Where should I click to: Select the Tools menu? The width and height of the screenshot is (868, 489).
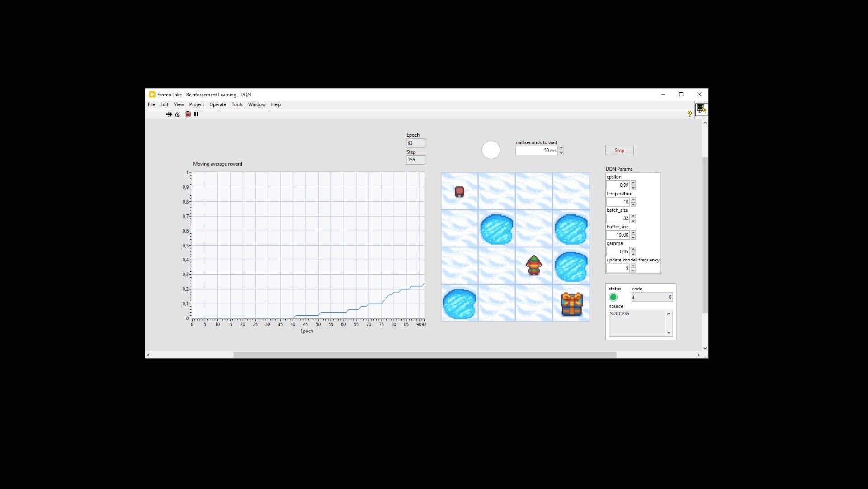point(237,104)
